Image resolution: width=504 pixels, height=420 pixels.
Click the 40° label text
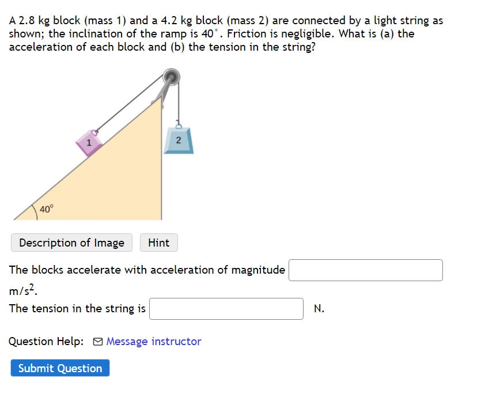coord(47,209)
